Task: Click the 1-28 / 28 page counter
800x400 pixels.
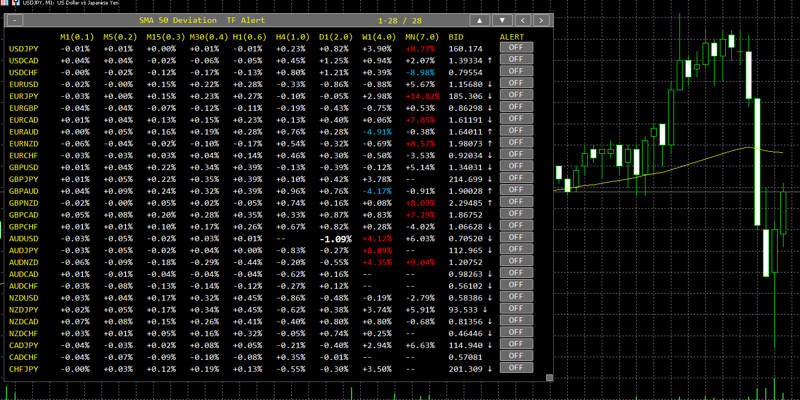Action: click(400, 20)
